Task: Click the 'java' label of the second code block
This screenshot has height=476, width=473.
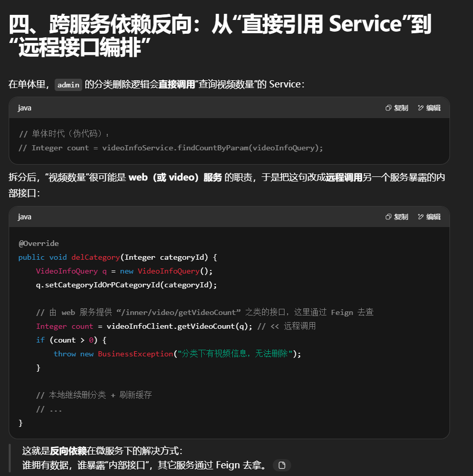Action: [x=25, y=217]
